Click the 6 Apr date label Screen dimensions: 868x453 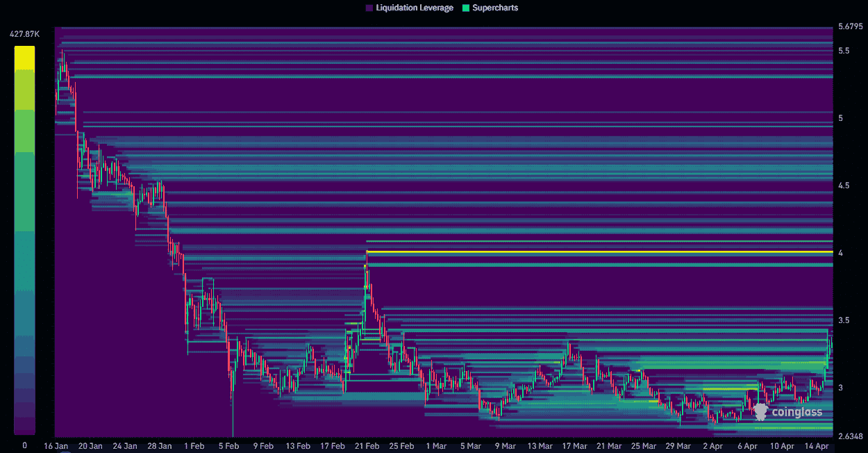(748, 446)
